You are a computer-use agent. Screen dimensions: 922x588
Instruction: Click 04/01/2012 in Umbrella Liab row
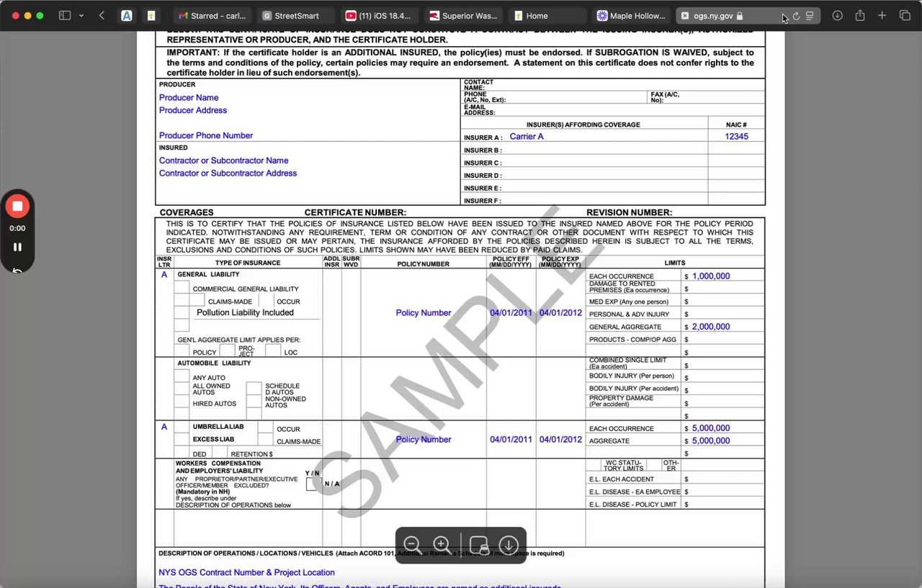click(x=560, y=440)
